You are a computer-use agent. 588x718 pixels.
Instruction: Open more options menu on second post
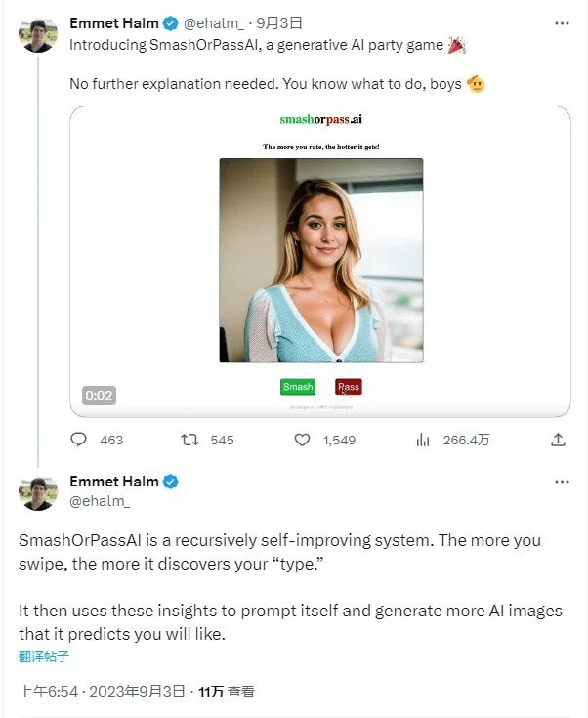561,482
